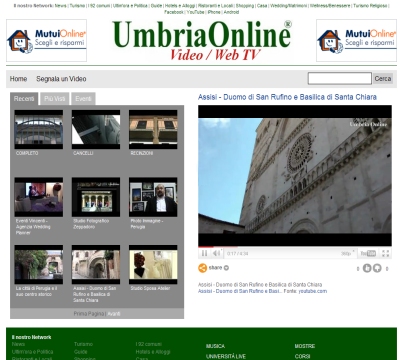Click Wedding/Matrimoni in top bar
This screenshot has width=405, height=360.
point(289,6)
